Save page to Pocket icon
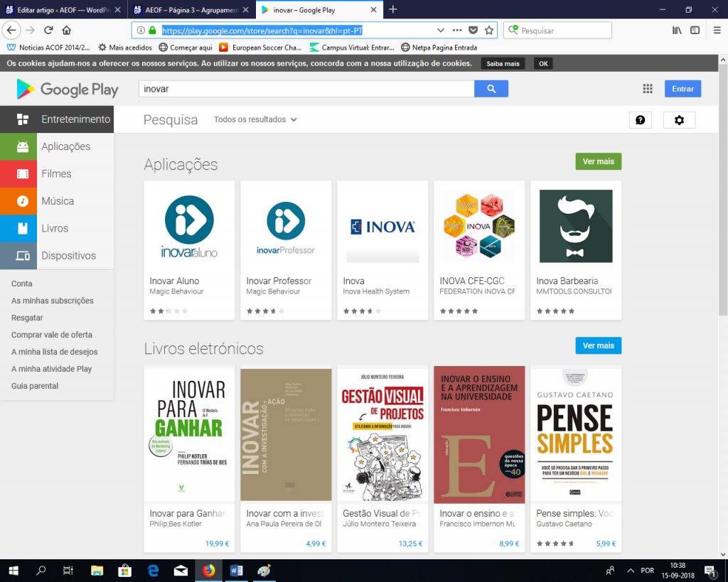 click(473, 30)
